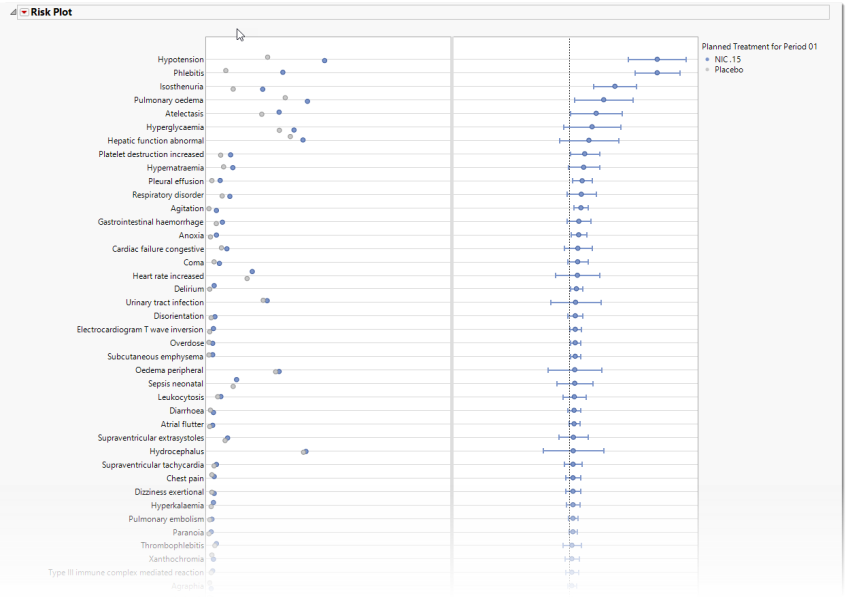Viewport: 848px width, 601px height.
Task: Click Hepatic function abnormal NIC .15 dot
Action: click(303, 140)
